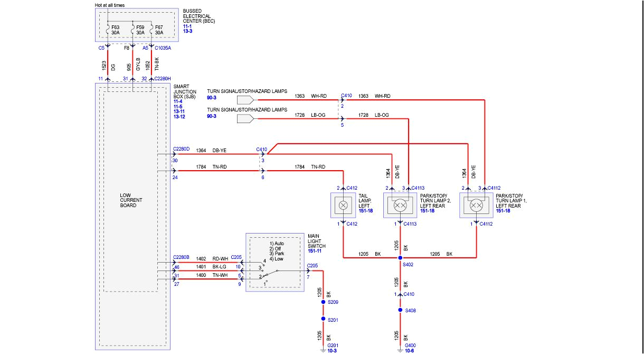Click the Tail Lamp Left bulb symbol

coord(344,205)
